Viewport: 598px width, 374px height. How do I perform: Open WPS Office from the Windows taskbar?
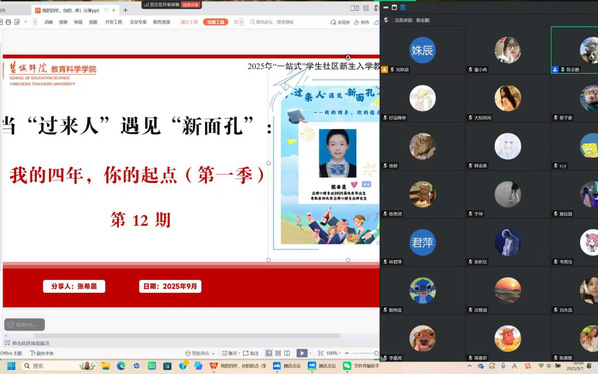(214, 366)
